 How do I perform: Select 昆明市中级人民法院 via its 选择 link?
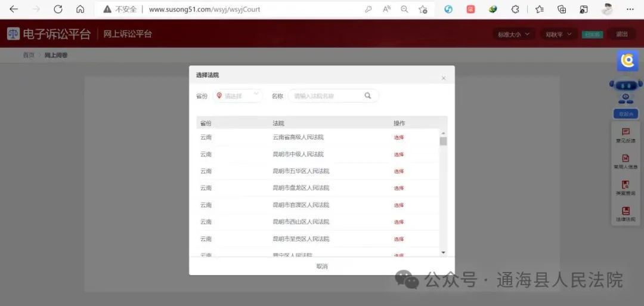pyautogui.click(x=399, y=154)
